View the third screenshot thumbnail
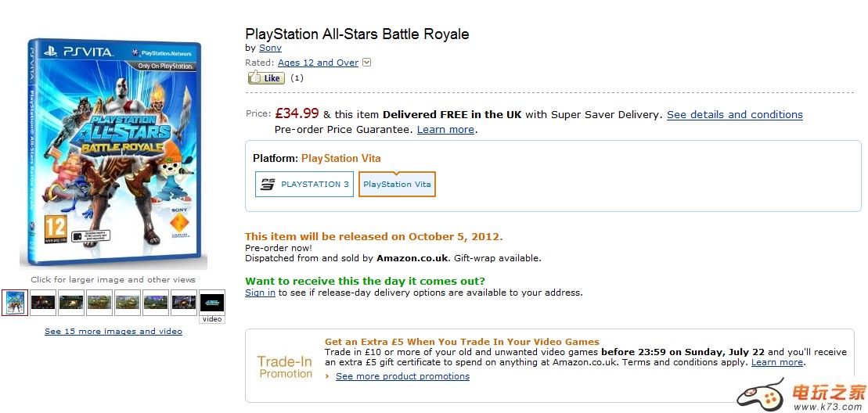 [x=71, y=302]
